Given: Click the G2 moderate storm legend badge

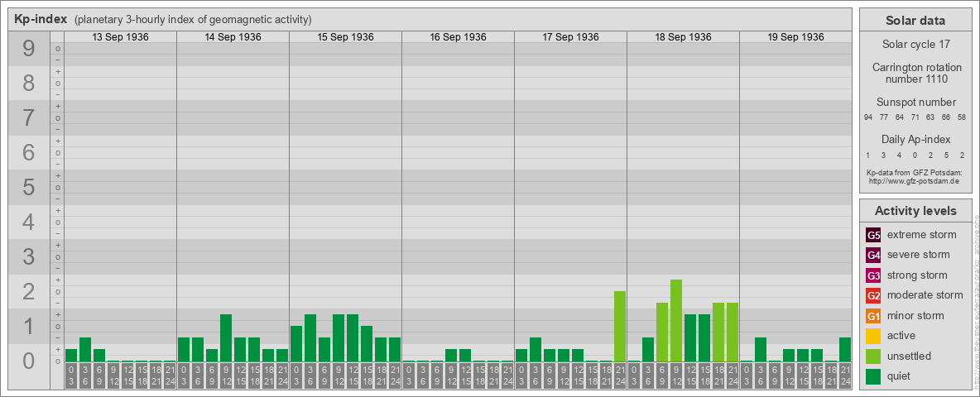Looking at the screenshot, I should 873,296.
